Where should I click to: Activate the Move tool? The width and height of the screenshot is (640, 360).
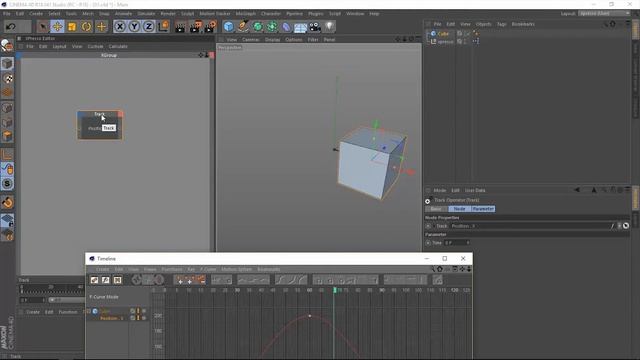(57, 27)
